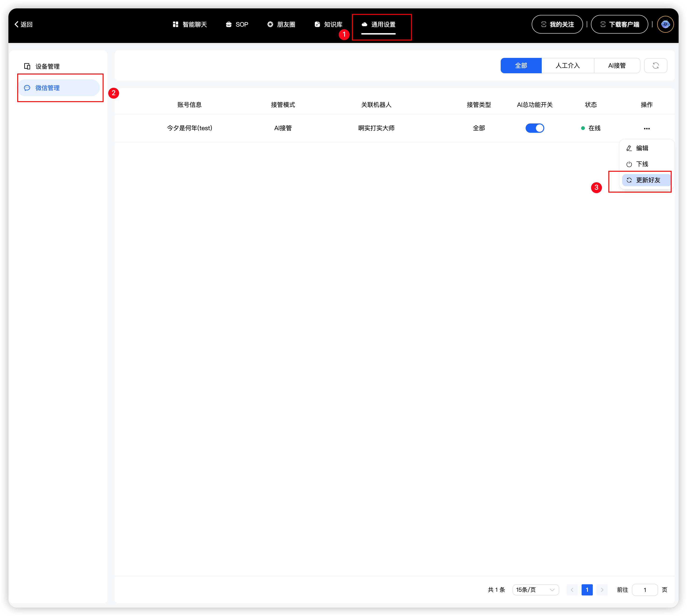Click the page number jump input field
The image size is (687, 616).
point(644,590)
